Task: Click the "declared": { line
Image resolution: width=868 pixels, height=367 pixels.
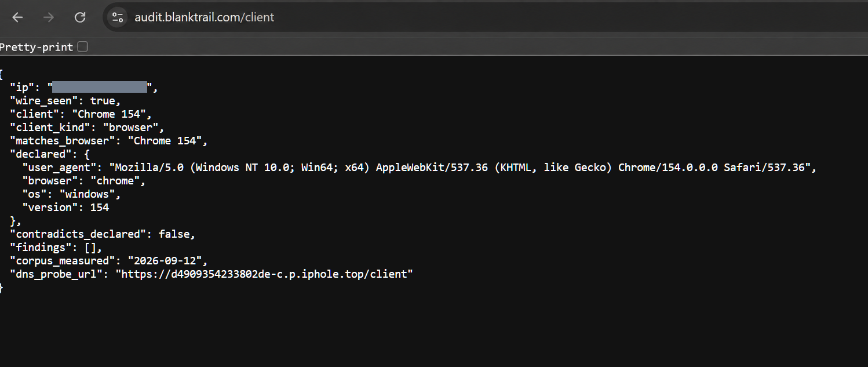Action: coord(50,154)
